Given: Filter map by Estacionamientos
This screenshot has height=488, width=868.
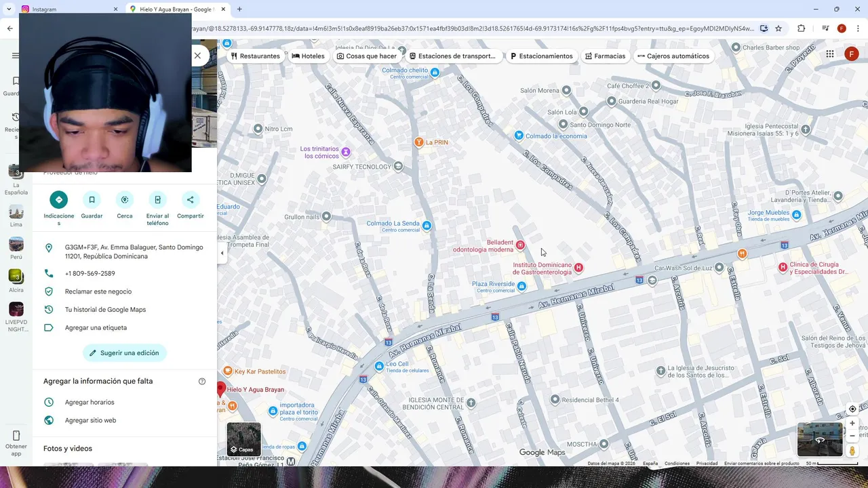Looking at the screenshot, I should tap(541, 56).
